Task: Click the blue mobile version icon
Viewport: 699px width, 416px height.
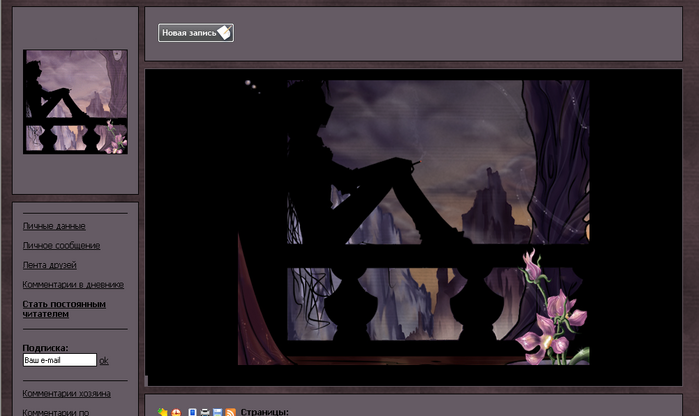Action: (x=193, y=412)
